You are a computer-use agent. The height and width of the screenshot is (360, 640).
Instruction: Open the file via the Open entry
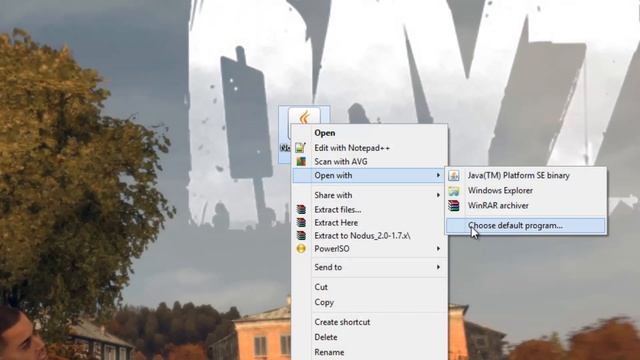pyautogui.click(x=369, y=133)
